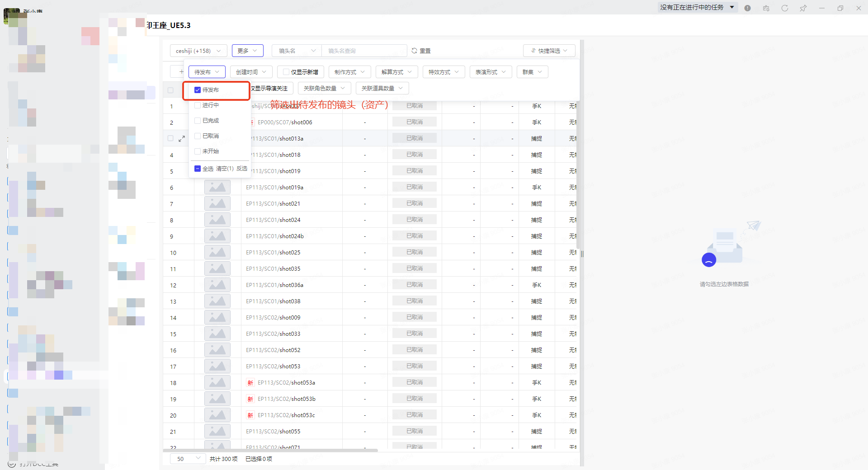Open the 创建时间 filter dropdown
Viewport: 868px width, 470px height.
(251, 72)
